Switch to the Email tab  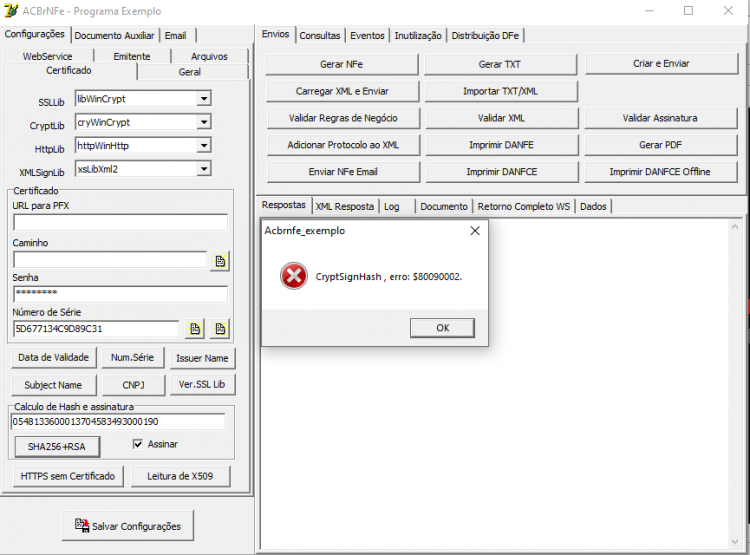pyautogui.click(x=176, y=35)
